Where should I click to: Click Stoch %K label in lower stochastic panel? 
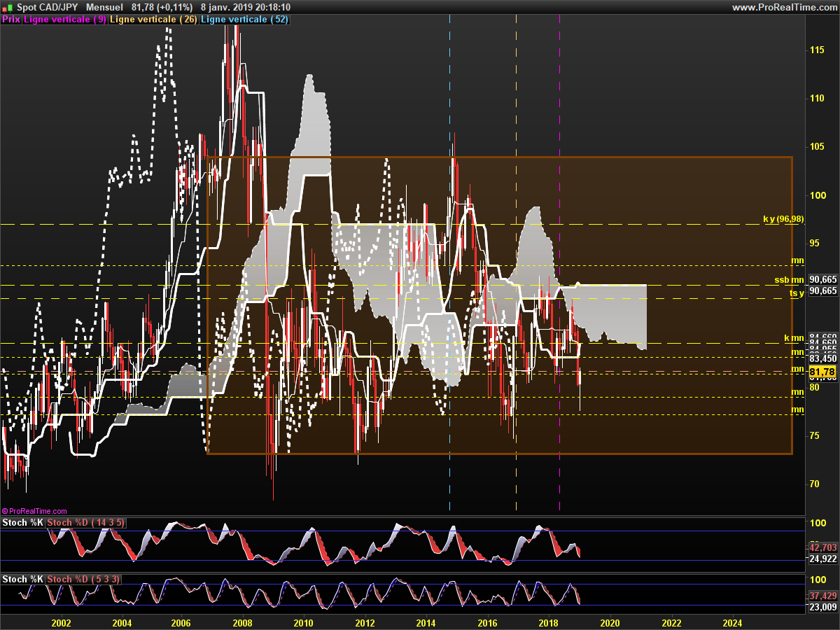[23, 579]
